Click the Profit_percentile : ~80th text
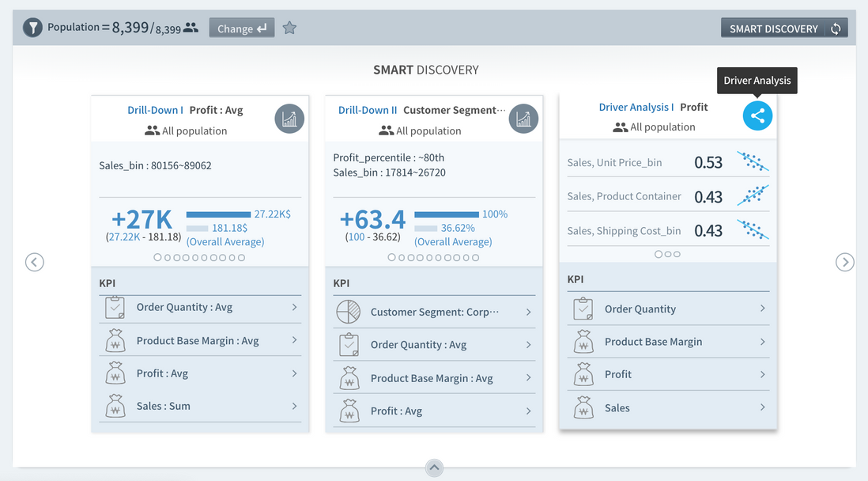This screenshot has height=481, width=868. (389, 157)
